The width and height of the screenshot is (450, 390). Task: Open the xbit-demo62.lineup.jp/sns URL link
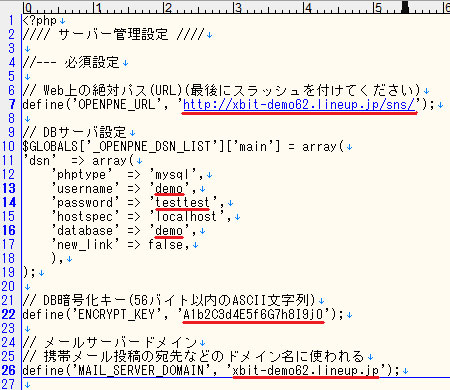[299, 105]
